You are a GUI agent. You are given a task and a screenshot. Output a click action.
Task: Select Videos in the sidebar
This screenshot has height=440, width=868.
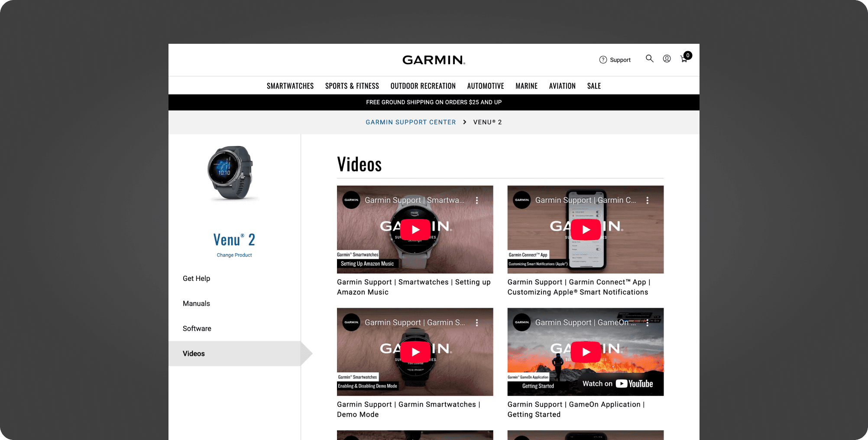(x=234, y=354)
